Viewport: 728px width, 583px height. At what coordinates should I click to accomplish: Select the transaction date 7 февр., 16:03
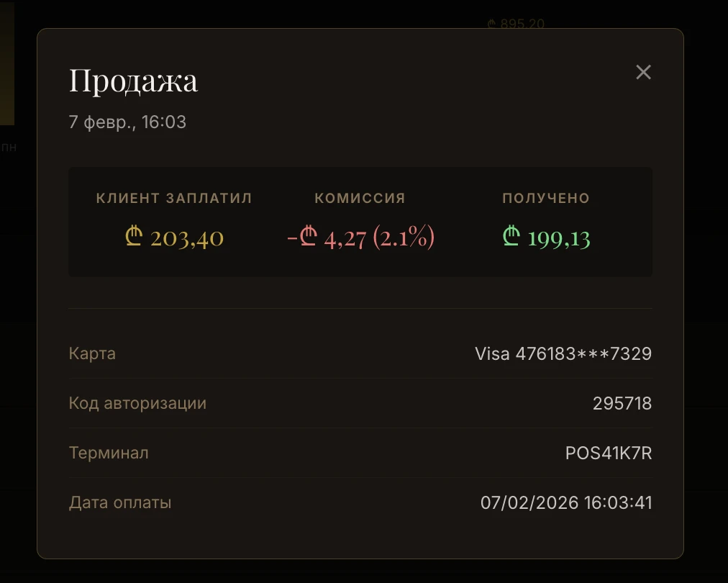(127, 122)
